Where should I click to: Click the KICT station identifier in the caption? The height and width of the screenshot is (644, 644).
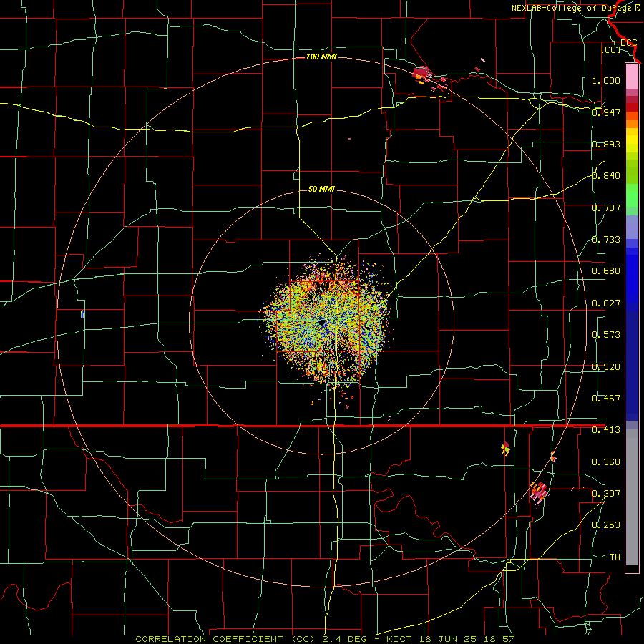[x=399, y=639]
